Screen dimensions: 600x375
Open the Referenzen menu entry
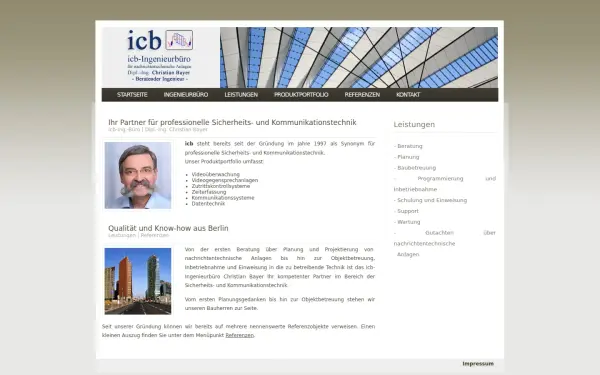362,95
